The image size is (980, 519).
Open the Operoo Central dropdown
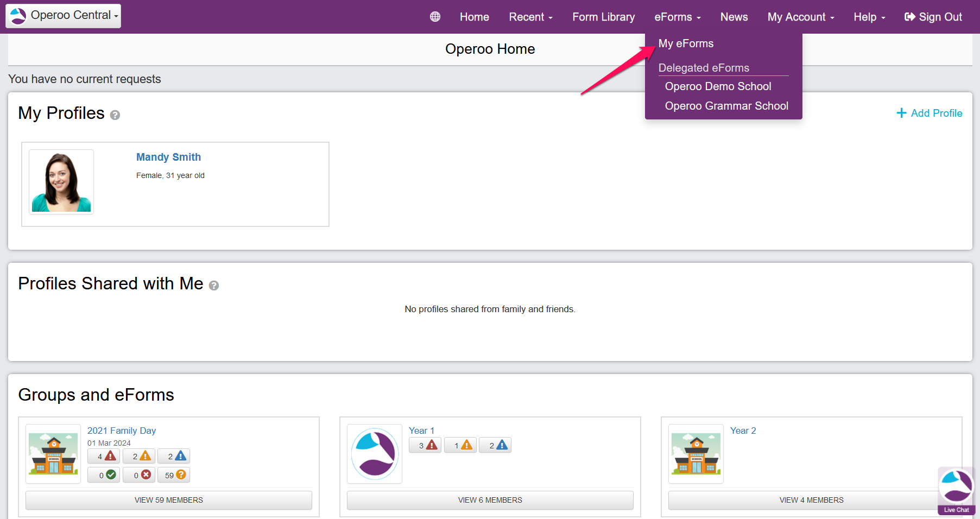click(64, 16)
